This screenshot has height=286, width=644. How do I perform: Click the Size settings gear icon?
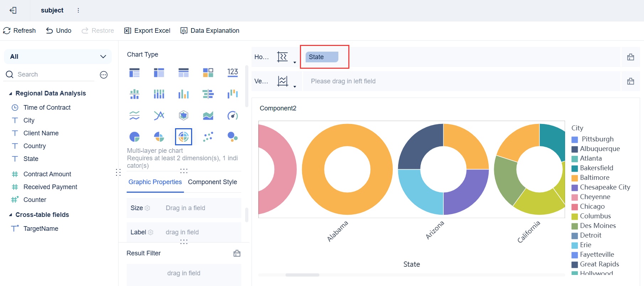(x=147, y=208)
